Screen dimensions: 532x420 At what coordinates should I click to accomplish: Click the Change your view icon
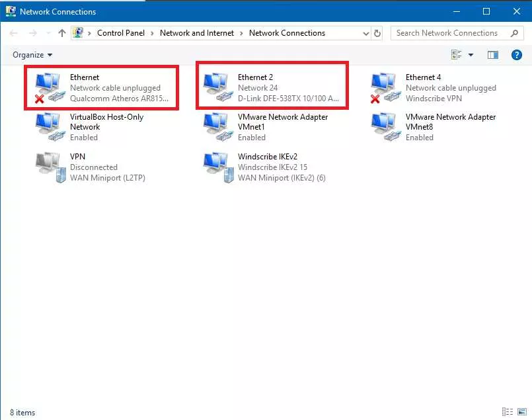pyautogui.click(x=457, y=55)
